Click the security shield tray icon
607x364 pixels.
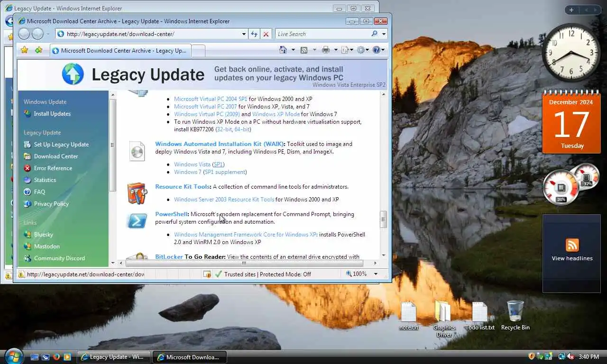tap(532, 356)
